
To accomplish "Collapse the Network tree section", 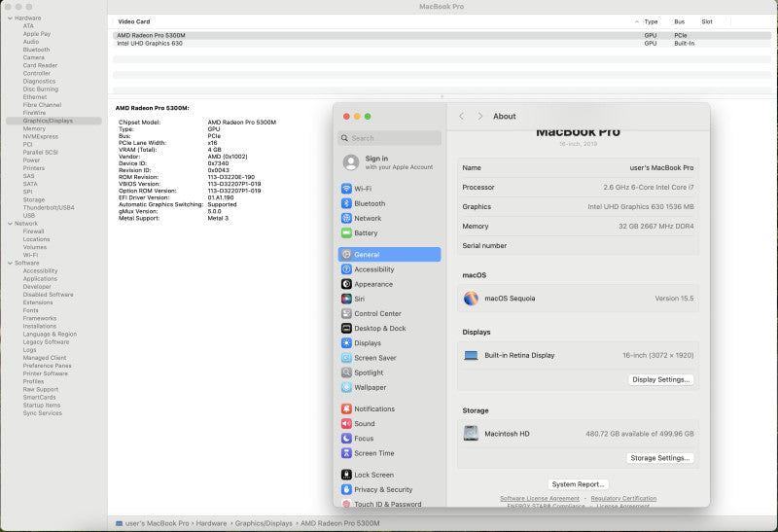I will [10, 224].
